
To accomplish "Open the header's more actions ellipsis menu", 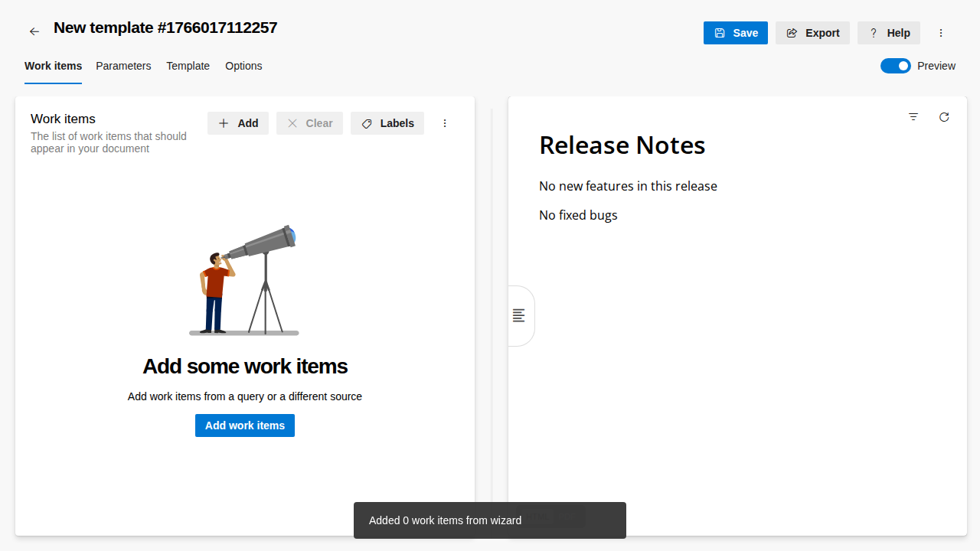I will coord(941,33).
